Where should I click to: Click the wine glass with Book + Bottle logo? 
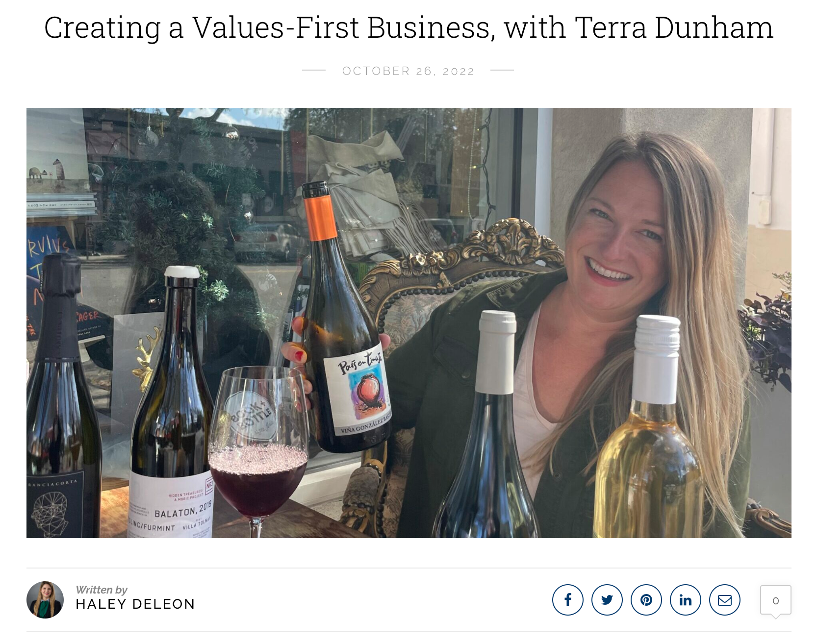[x=258, y=451]
